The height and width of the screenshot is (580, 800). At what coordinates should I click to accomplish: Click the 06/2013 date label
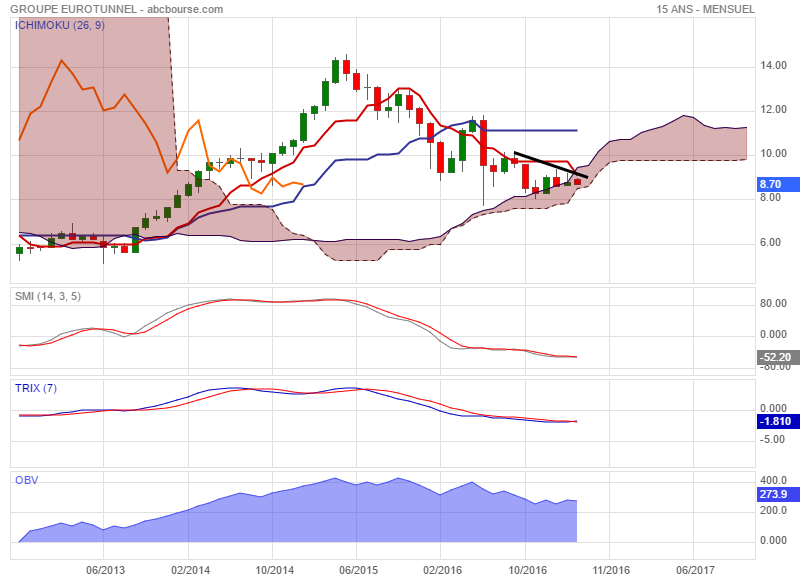[x=105, y=570]
